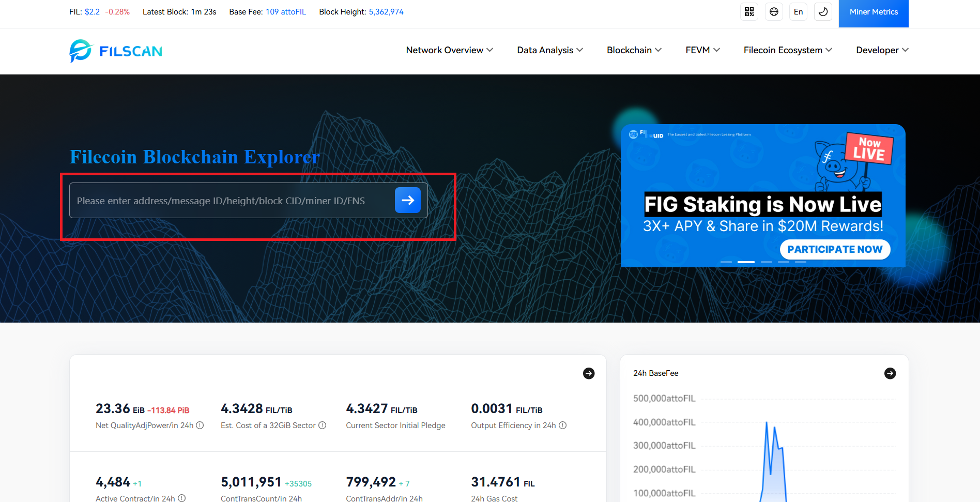The height and width of the screenshot is (502, 980).
Task: Show info for Active Contract/in 24h
Action: [182, 498]
